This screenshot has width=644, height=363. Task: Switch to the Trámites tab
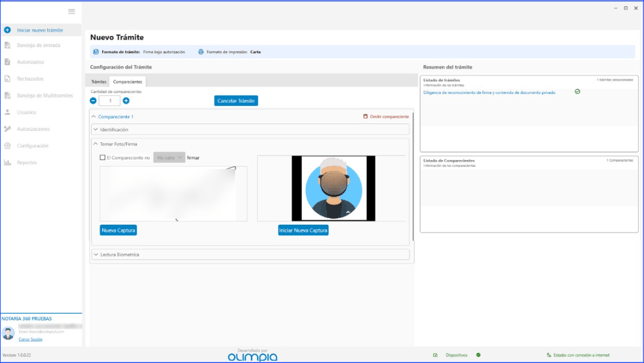pos(99,82)
